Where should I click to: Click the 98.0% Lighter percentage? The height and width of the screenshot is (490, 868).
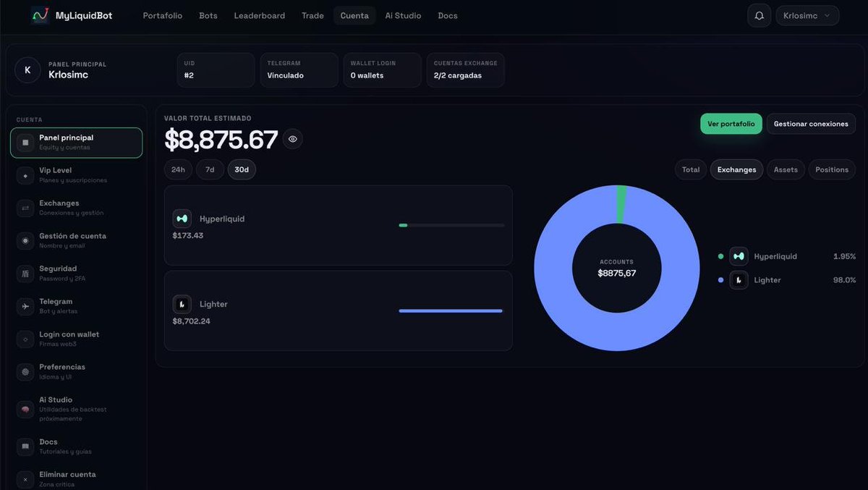click(844, 280)
